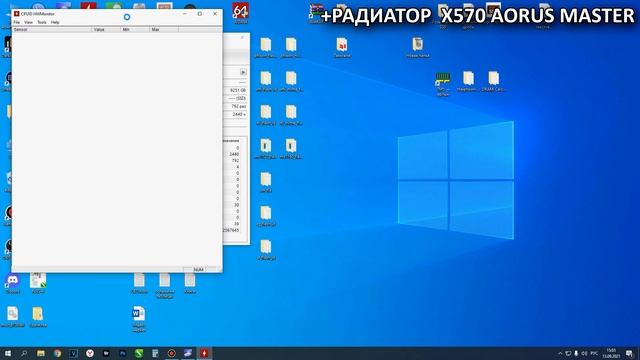Open the View menu in HWMonitor
The image size is (640, 360).
[x=28, y=22]
